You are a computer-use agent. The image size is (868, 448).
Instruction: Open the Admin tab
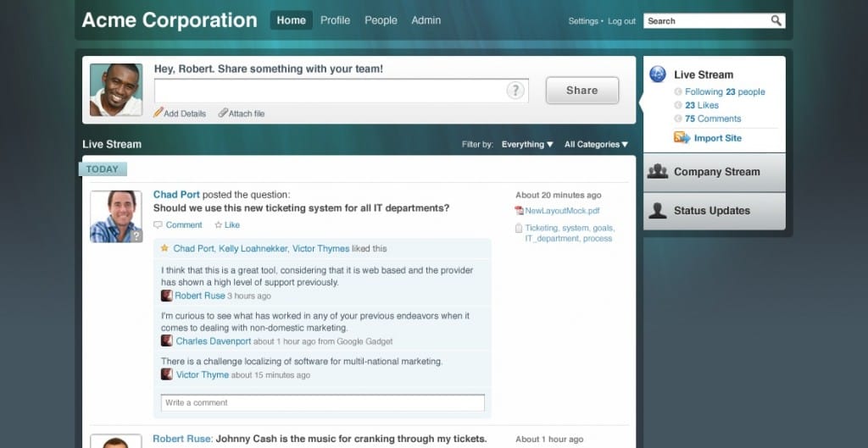pyautogui.click(x=426, y=20)
